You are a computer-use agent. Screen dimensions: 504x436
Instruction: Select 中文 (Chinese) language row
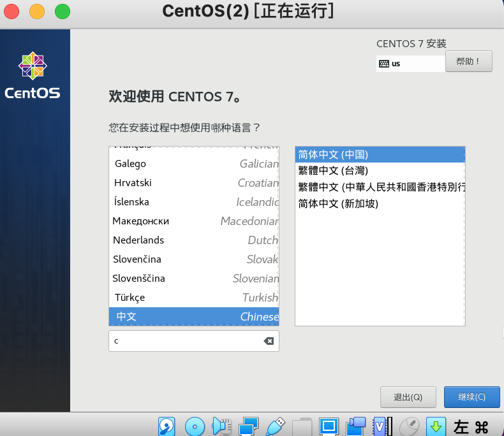194,317
